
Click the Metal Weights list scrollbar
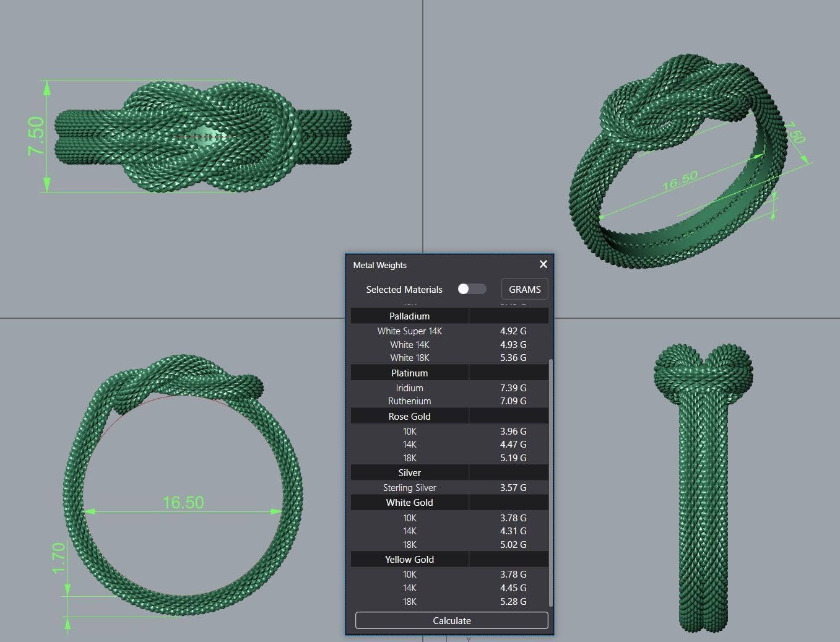coord(551,483)
